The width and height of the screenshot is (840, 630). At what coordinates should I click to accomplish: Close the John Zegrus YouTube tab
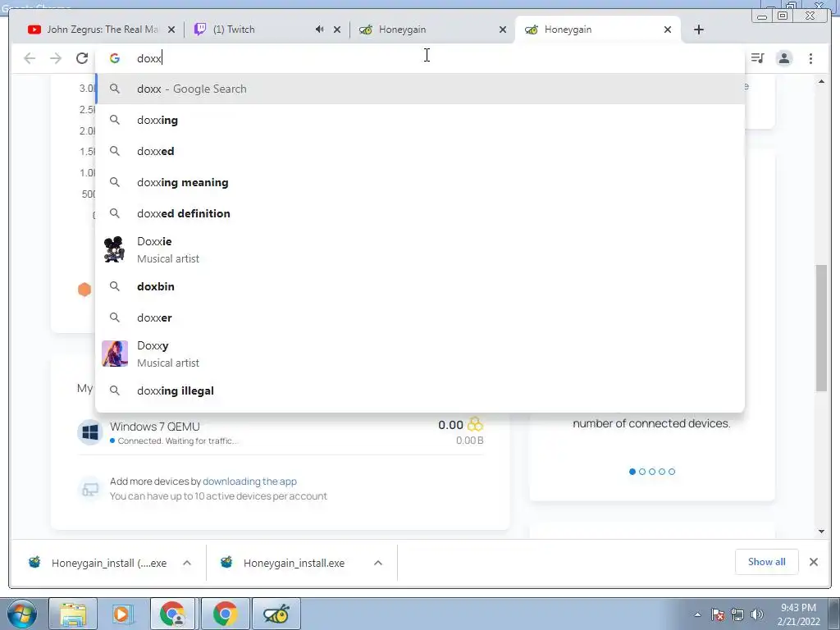[171, 30]
